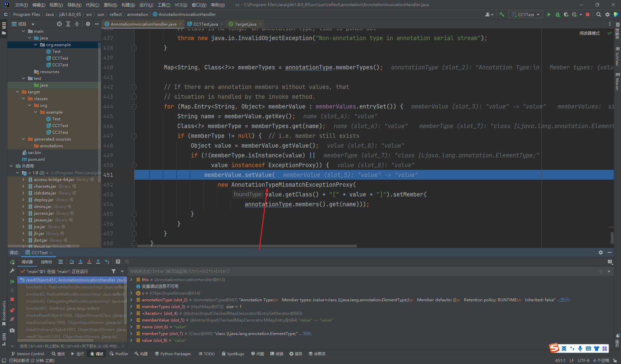Run CC1Test with the green play icon

tap(549, 14)
